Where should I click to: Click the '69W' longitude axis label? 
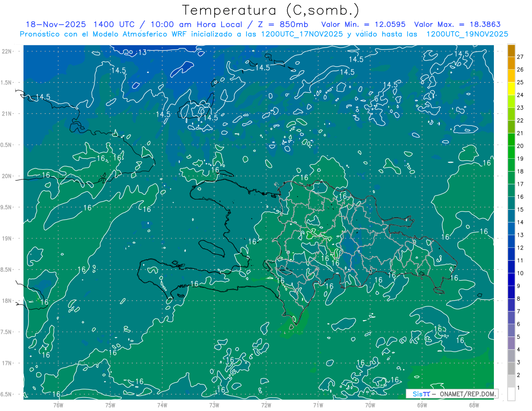[422, 405]
